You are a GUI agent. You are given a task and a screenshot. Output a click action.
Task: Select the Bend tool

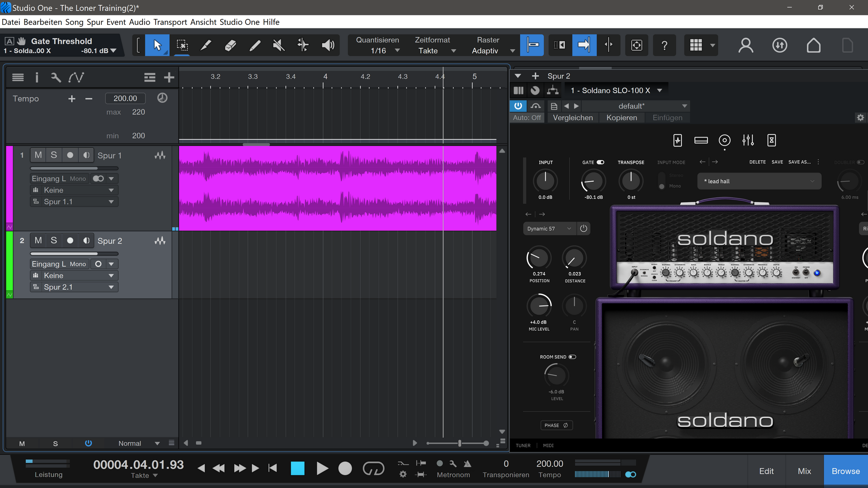coord(303,45)
